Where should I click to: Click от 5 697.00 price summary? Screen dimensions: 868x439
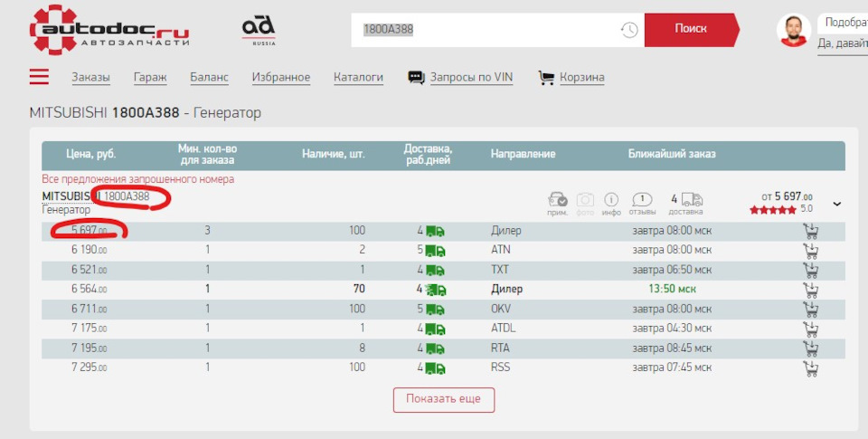pyautogui.click(x=787, y=196)
